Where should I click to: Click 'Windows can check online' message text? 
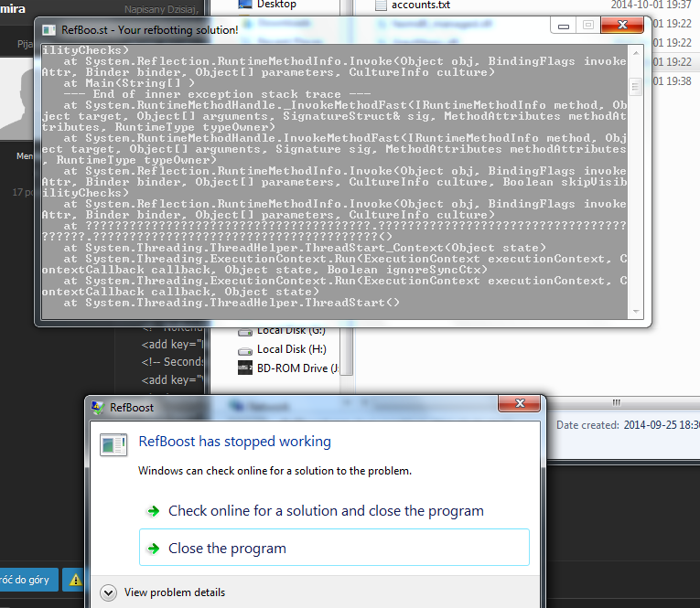coord(275,471)
